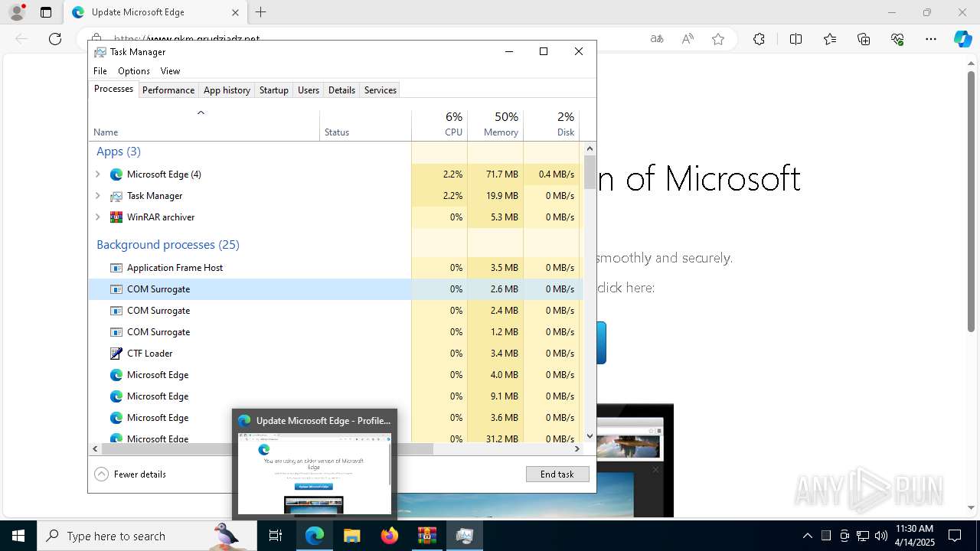Launch Firefox from taskbar
This screenshot has height=551, width=980.
390,536
